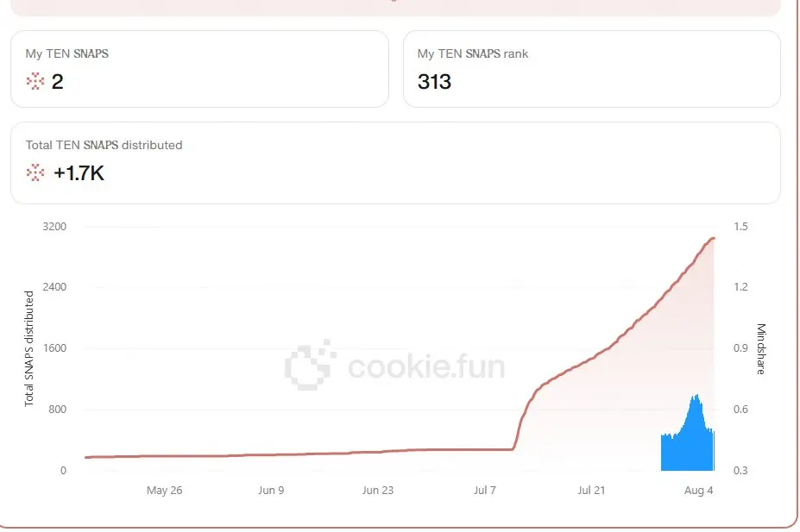Click the Jul 7 date label on x-axis
Viewport: 800px width, 532px height.
click(485, 491)
